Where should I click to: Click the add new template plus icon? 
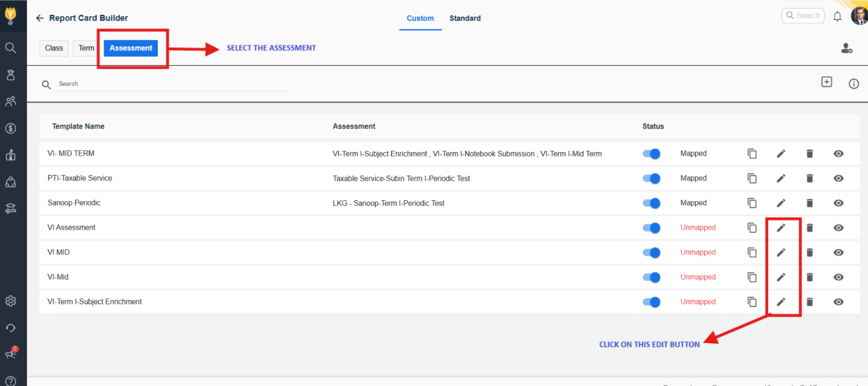coord(826,82)
